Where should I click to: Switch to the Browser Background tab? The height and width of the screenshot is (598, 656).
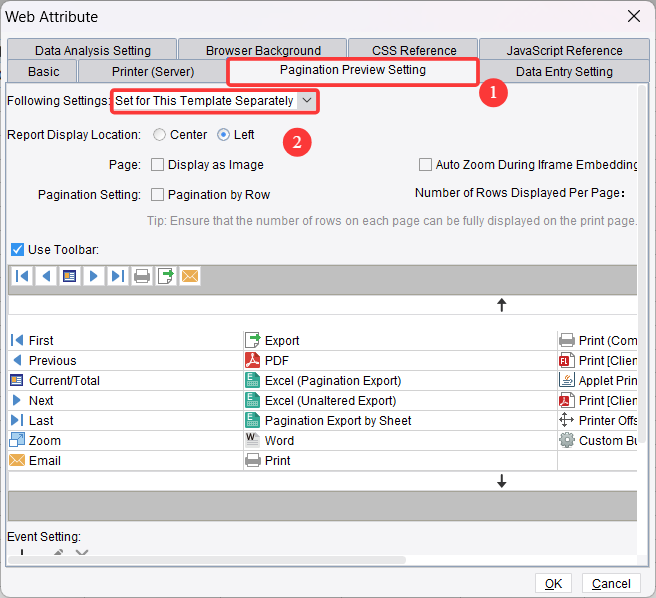coord(263,50)
